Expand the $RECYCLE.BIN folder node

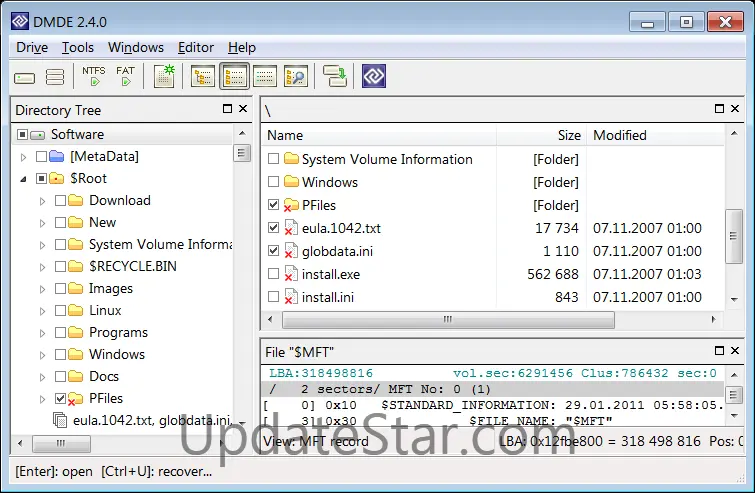42,267
